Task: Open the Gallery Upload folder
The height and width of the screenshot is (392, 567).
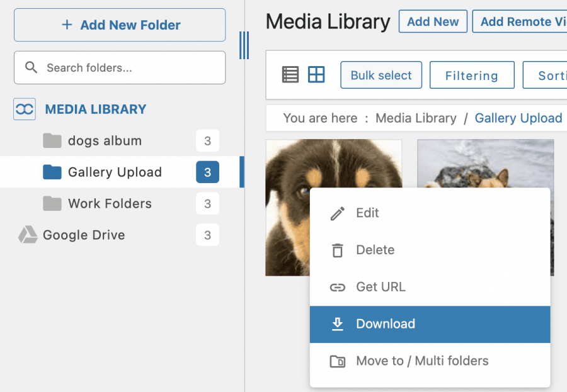Action: (115, 172)
